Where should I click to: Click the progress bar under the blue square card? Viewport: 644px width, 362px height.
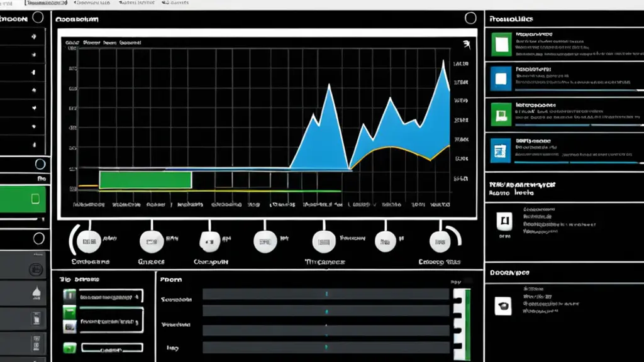(x=579, y=90)
